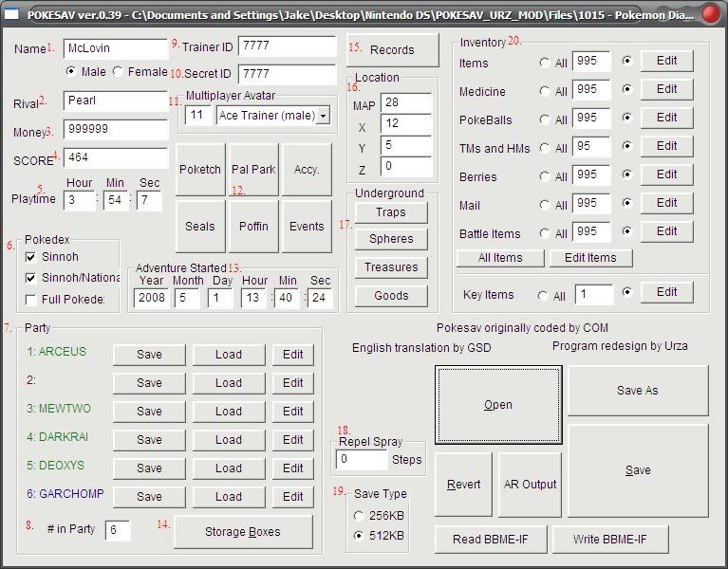This screenshot has width=728, height=569.
Task: Open the Events editor
Action: click(x=307, y=227)
